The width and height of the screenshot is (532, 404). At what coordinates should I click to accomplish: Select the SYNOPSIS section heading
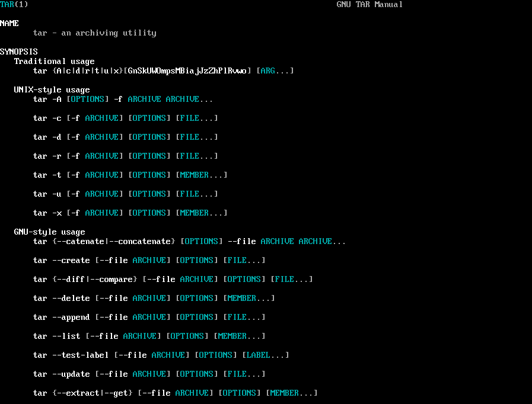(x=19, y=52)
